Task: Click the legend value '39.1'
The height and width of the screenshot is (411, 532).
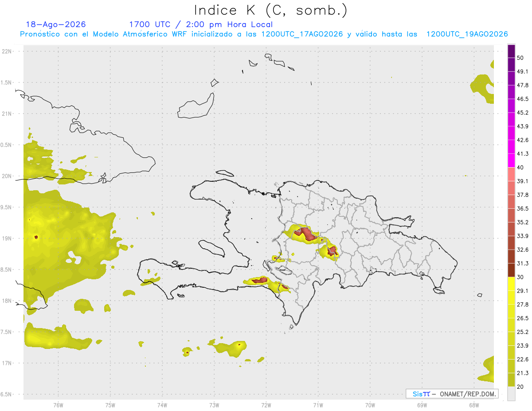Action: tap(523, 181)
